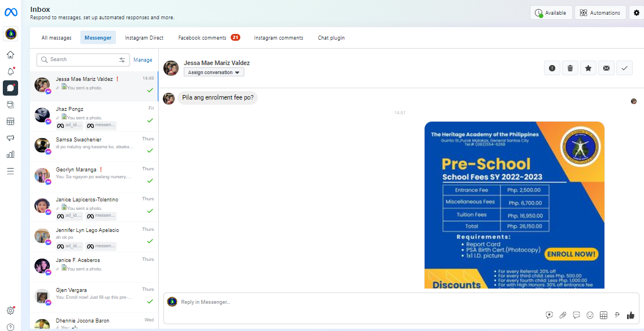Click the messen... label under Jennifer Lyn Lego Apelacio

coord(101,246)
